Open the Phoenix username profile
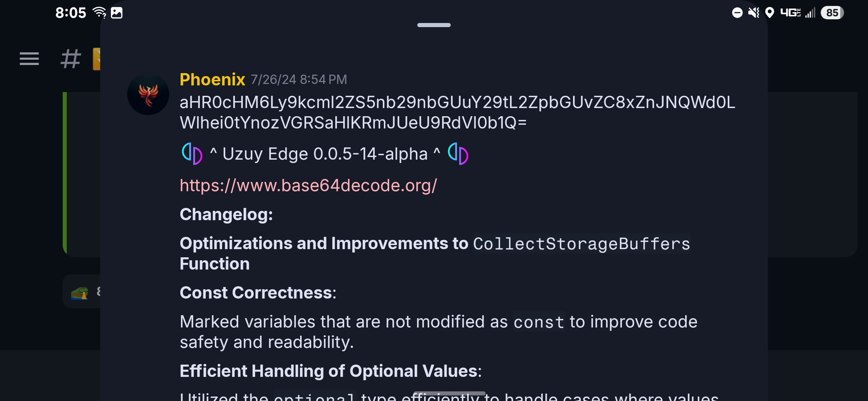Image resolution: width=868 pixels, height=401 pixels. click(x=212, y=79)
